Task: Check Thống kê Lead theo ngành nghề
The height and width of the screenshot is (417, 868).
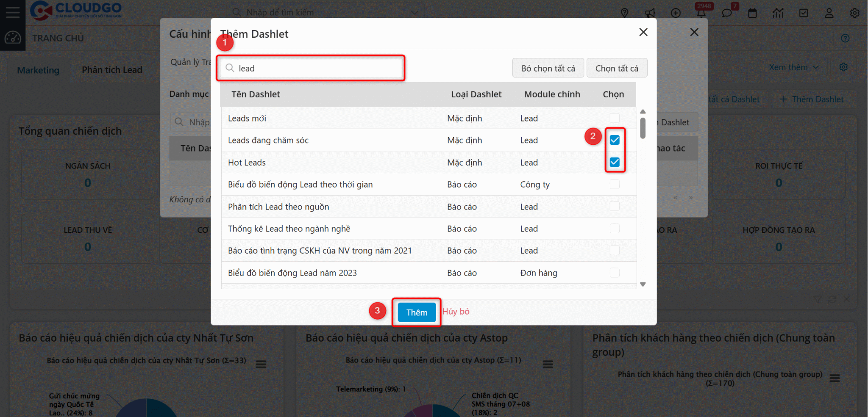Action: [x=615, y=228]
